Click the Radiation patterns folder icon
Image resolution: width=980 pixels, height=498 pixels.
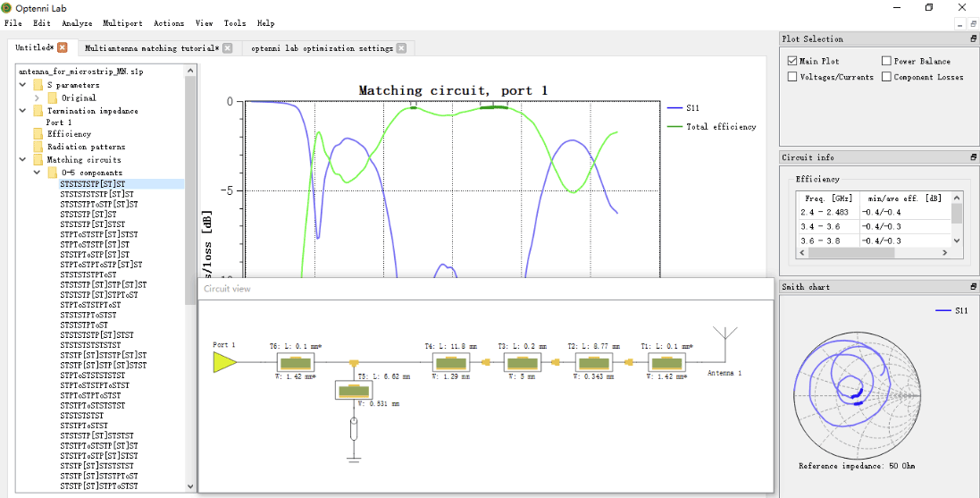pyautogui.click(x=38, y=147)
